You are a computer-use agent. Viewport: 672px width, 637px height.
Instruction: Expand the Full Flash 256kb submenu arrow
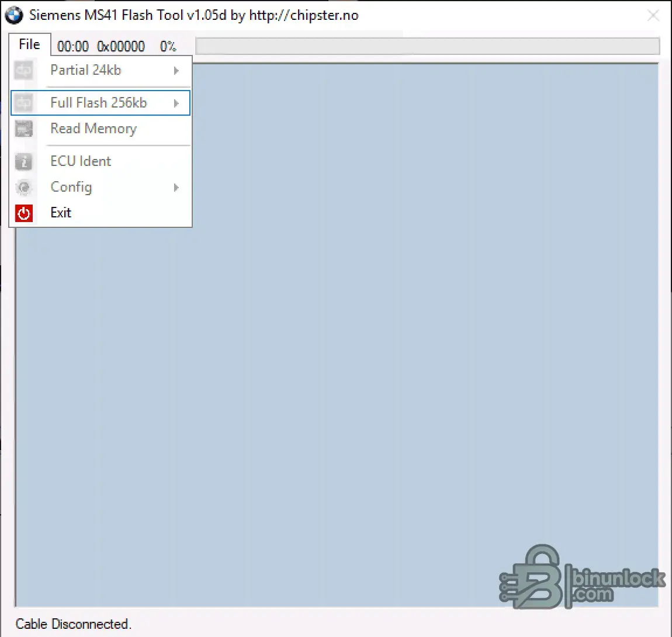pyautogui.click(x=176, y=103)
